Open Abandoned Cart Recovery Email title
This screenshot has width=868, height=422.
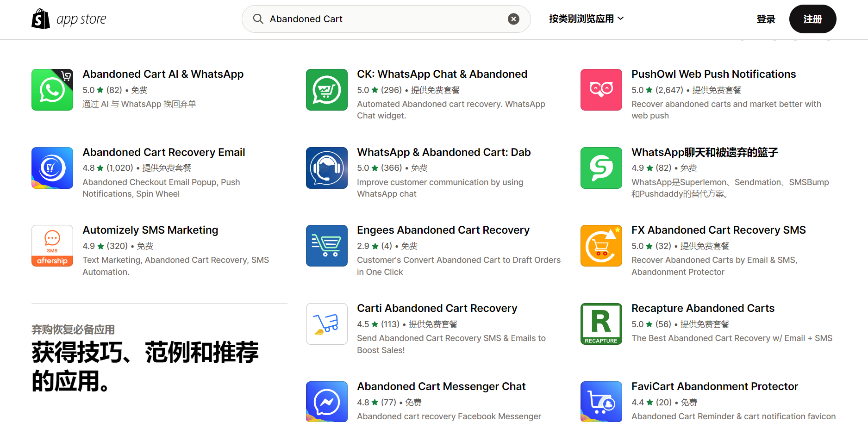[x=164, y=152]
